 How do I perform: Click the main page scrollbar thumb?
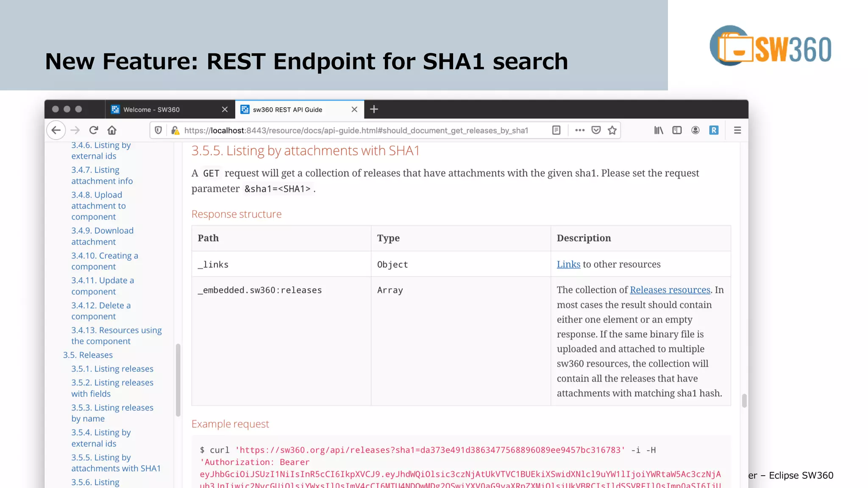tap(744, 400)
